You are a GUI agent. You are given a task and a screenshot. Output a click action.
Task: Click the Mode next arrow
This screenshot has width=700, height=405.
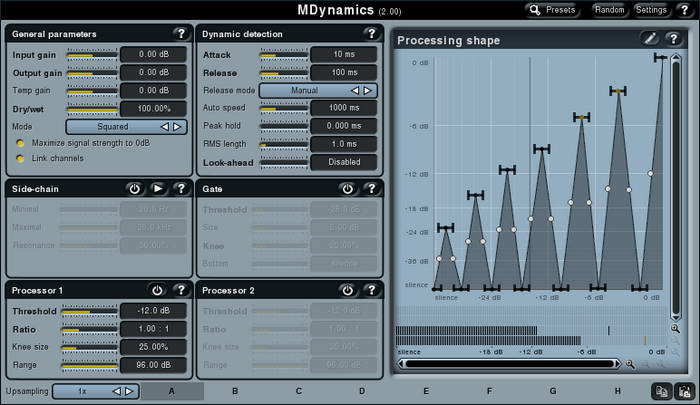tap(177, 127)
